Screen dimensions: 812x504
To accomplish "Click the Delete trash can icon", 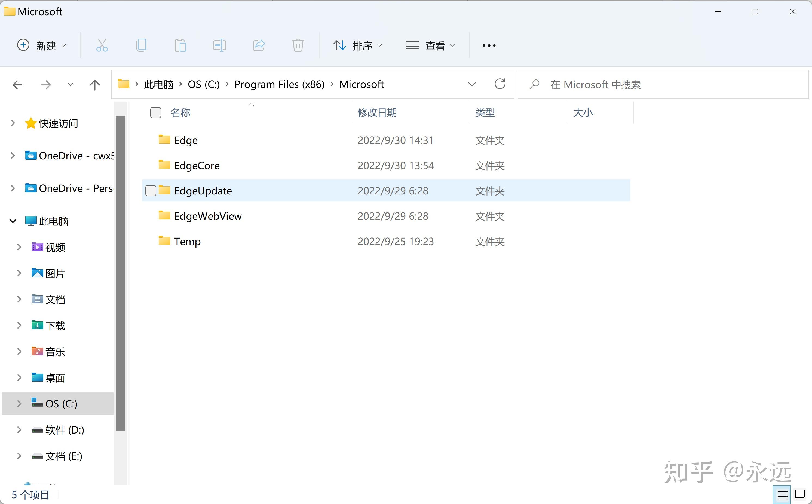I will (x=298, y=45).
